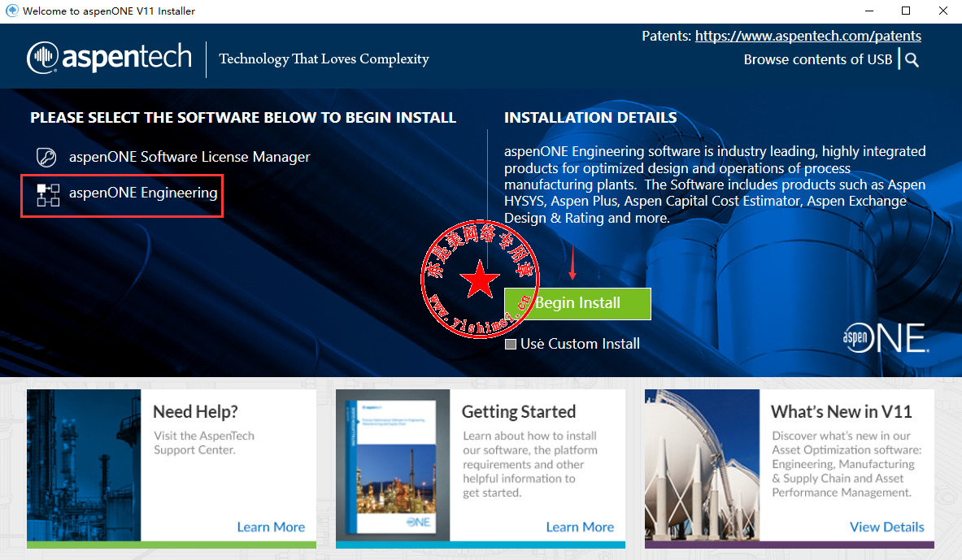Viewport: 962px width, 560px height.
Task: Maximize the installer window
Action: point(906,11)
